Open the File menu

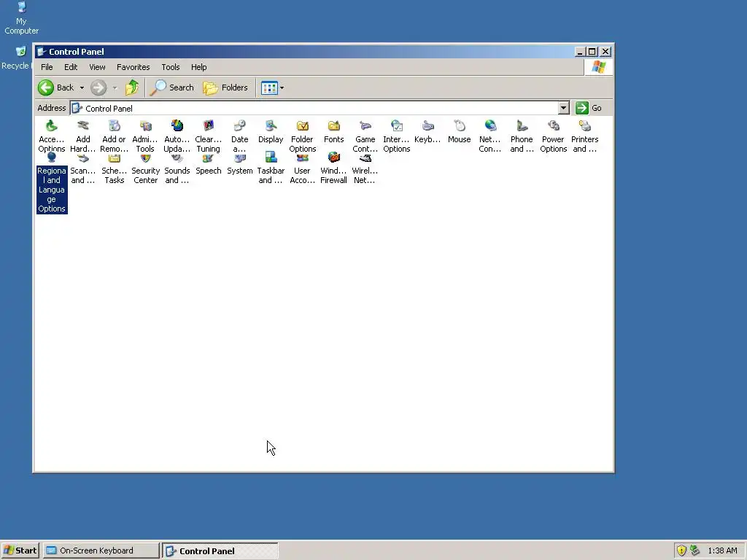47,67
